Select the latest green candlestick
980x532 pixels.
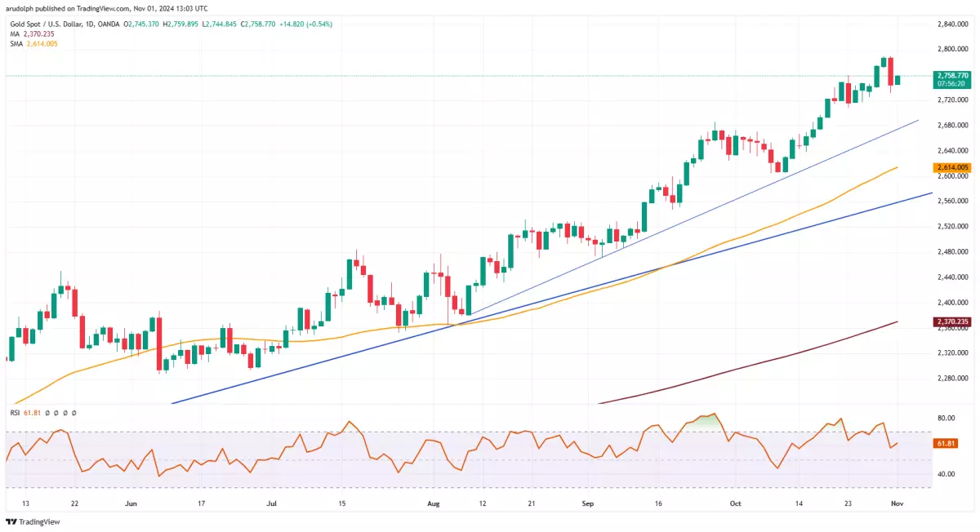pos(898,79)
